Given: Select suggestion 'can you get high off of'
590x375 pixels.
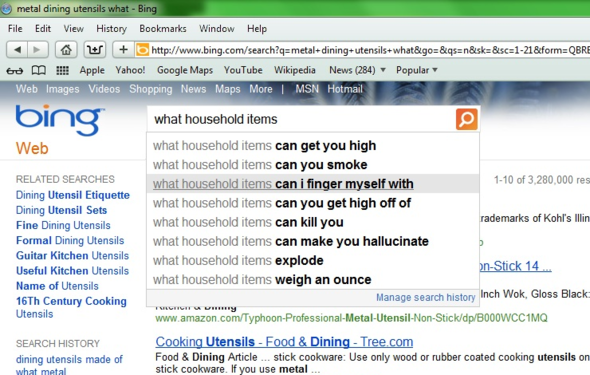Looking at the screenshot, I should click(x=313, y=203).
